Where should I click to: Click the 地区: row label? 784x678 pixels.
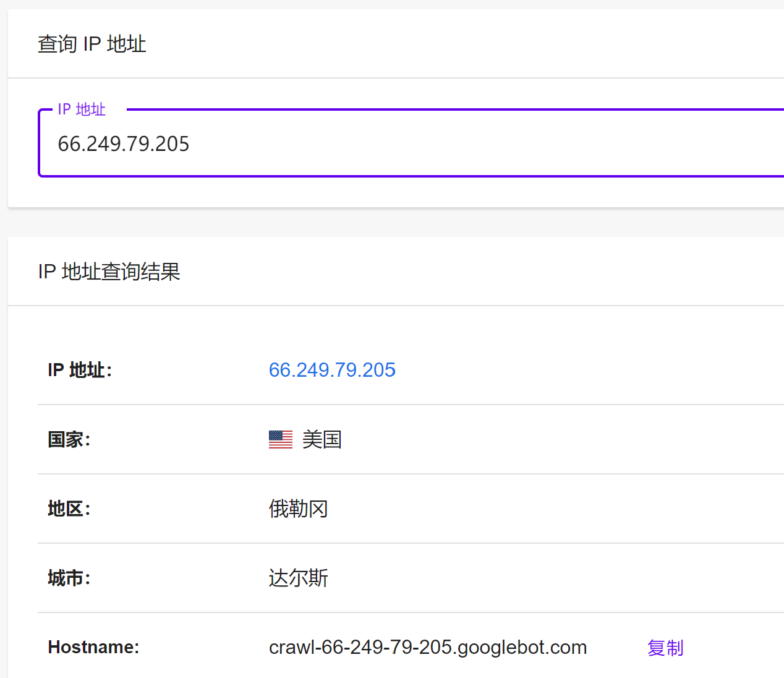69,509
